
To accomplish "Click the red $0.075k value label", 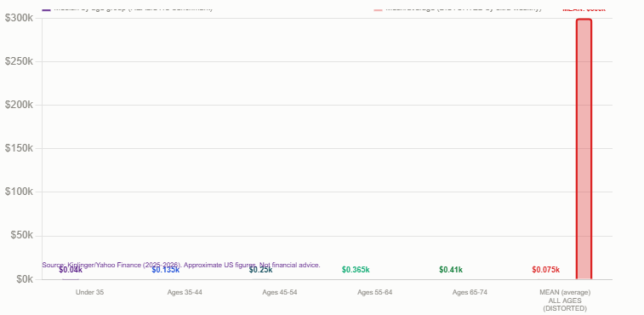I will click(546, 270).
